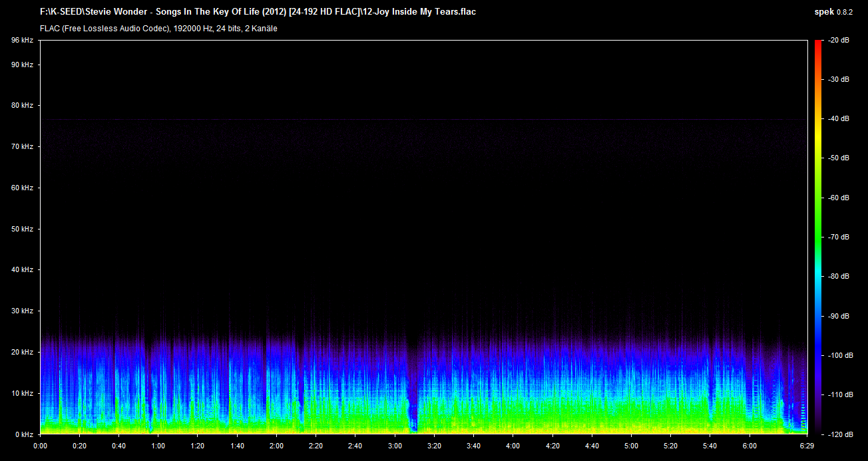Click the 5:00 time marker

pos(631,446)
